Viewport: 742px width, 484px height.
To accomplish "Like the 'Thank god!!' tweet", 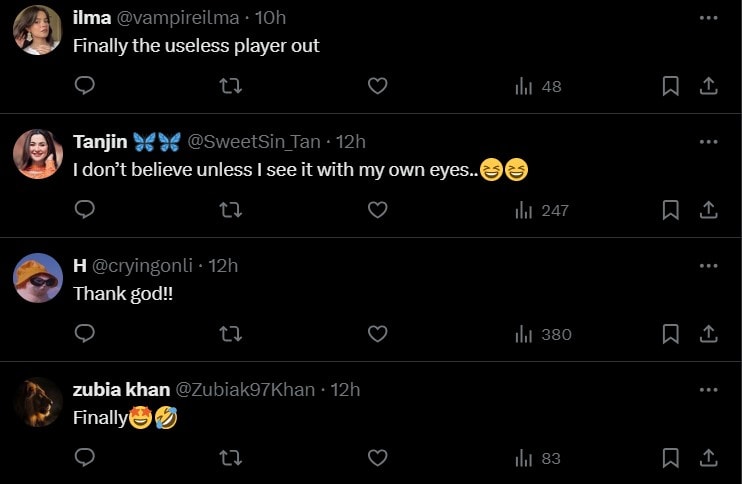I will tap(377, 334).
